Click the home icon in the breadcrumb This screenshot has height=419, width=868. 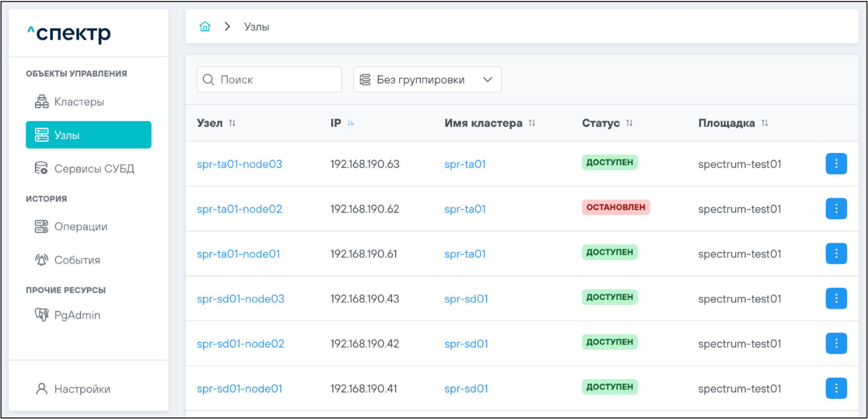click(x=205, y=27)
